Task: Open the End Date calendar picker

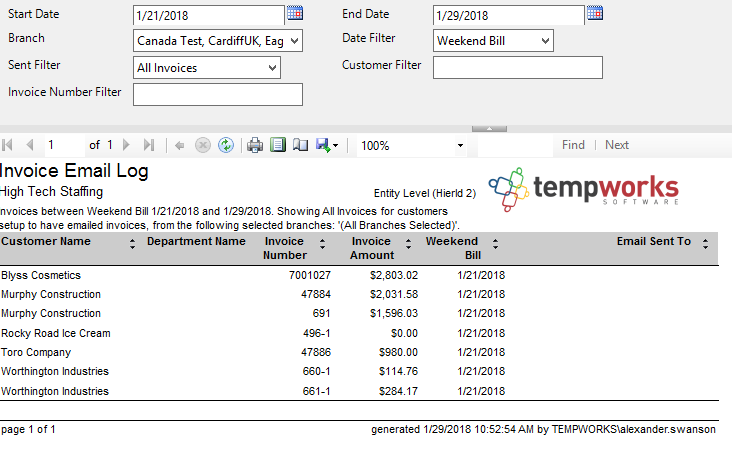Action: (595, 13)
